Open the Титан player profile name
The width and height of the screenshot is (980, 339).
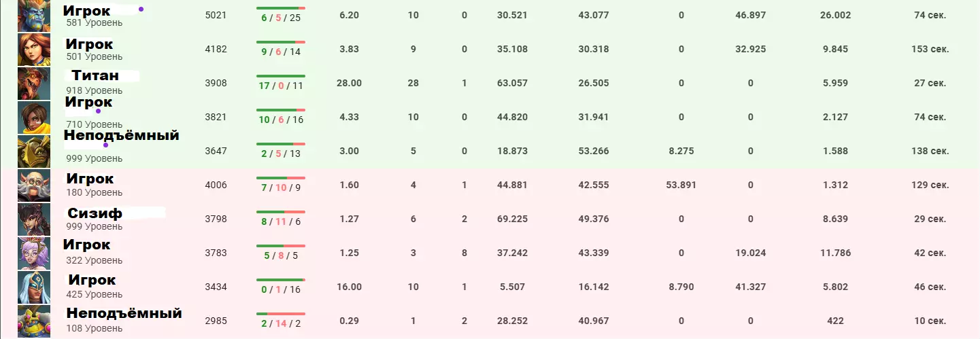tap(95, 75)
